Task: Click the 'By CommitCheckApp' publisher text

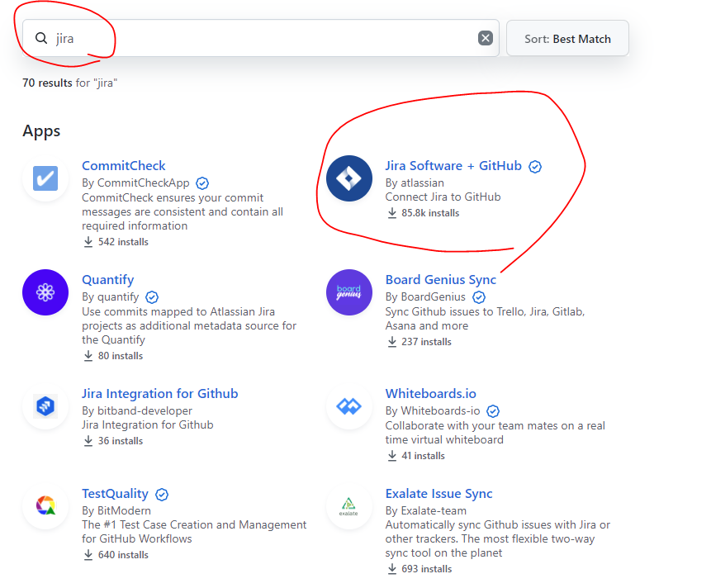Action: point(135,183)
